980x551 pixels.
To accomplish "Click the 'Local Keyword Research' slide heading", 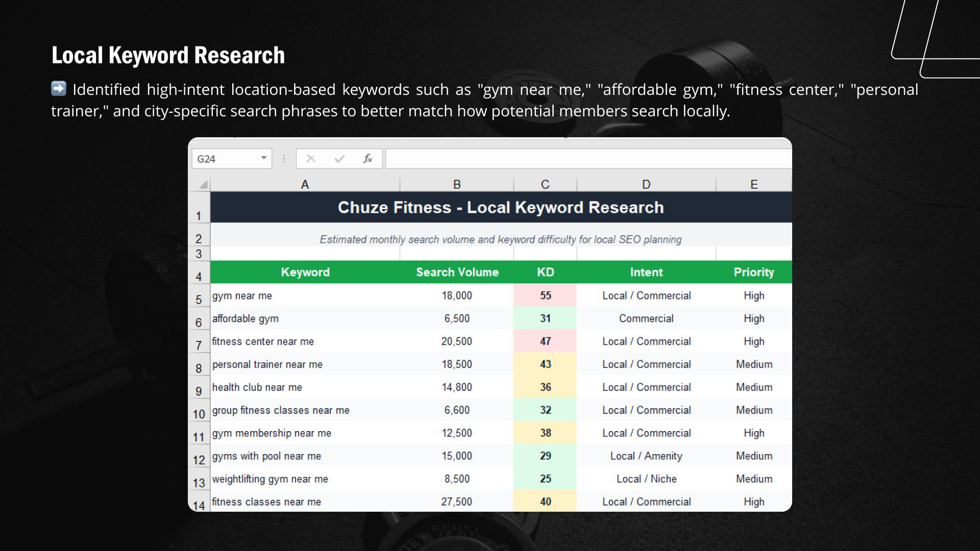I will (168, 55).
